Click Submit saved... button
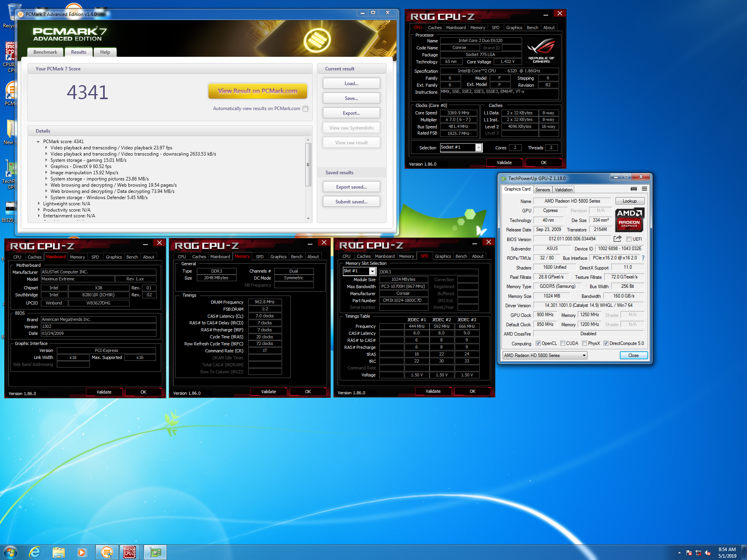The height and width of the screenshot is (560, 747). pyautogui.click(x=351, y=202)
